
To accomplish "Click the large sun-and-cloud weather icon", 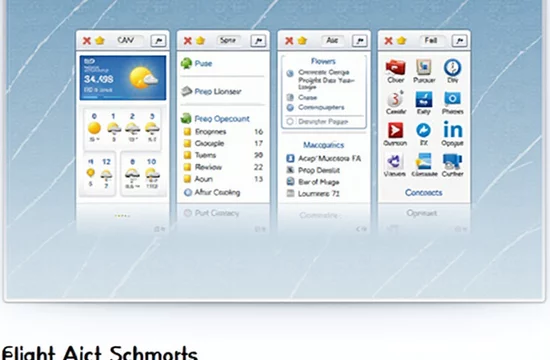I will click(x=143, y=78).
